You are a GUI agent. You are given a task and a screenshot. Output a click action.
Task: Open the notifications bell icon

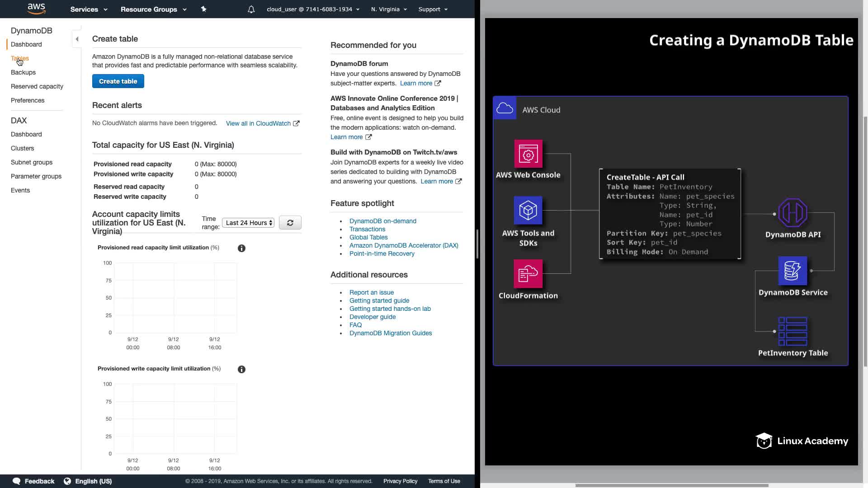251,9
